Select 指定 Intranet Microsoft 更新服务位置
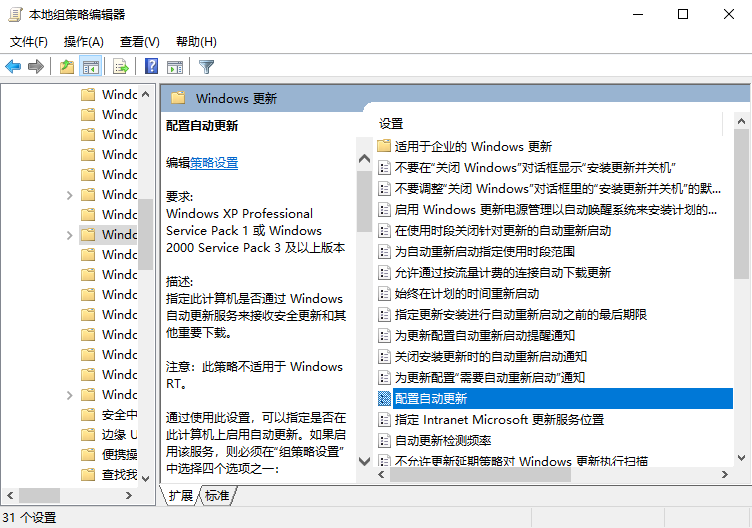 [499, 420]
